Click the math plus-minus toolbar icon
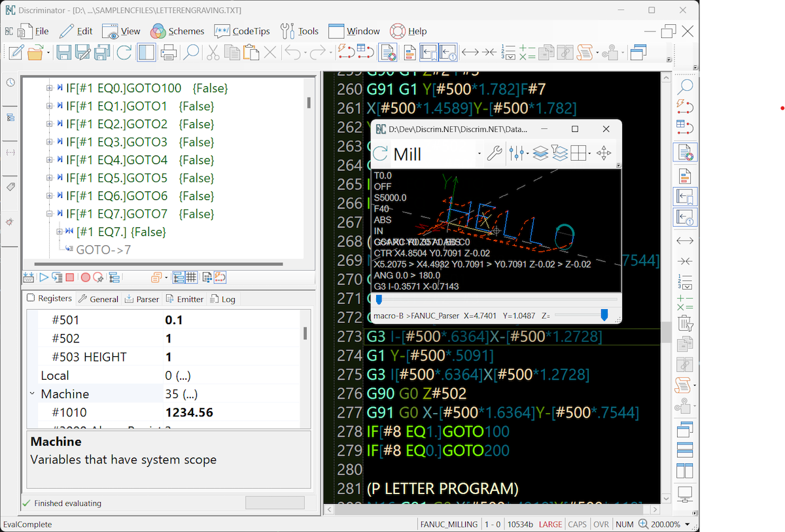 click(x=527, y=52)
